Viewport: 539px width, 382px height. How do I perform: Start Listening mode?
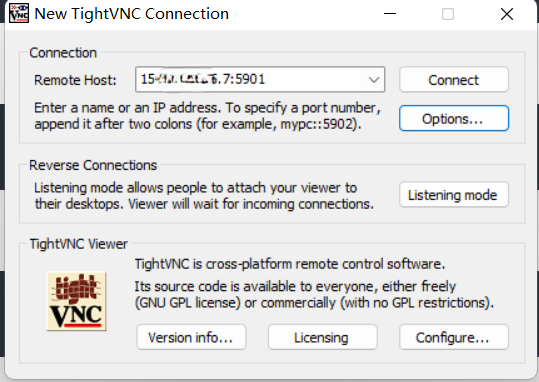[x=454, y=195]
